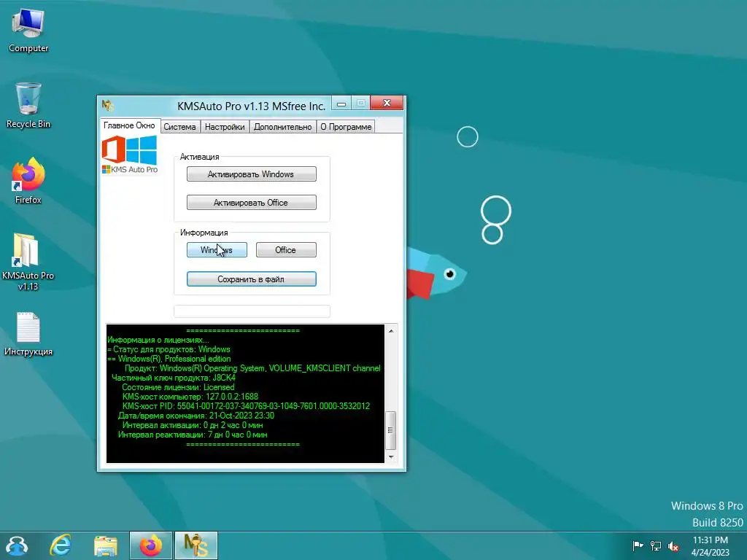Open the Action Center flag icon
Viewport: 747px width, 560px height.
point(638,545)
